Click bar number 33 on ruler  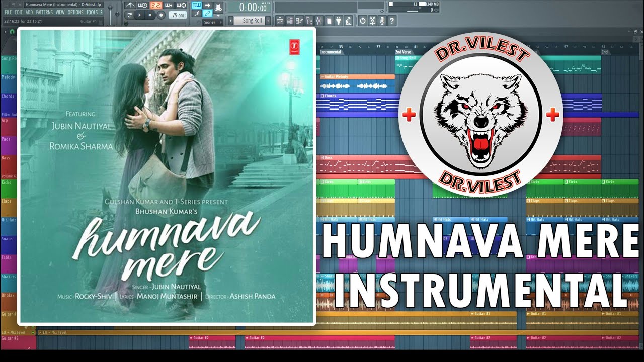pos(341,47)
